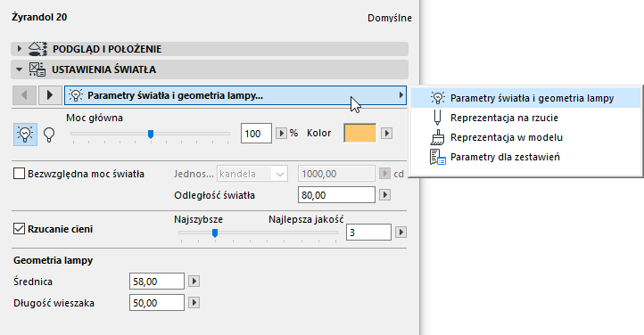This screenshot has width=644, height=335.
Task: Click the shadow quality value field showing 3
Action: [368, 233]
